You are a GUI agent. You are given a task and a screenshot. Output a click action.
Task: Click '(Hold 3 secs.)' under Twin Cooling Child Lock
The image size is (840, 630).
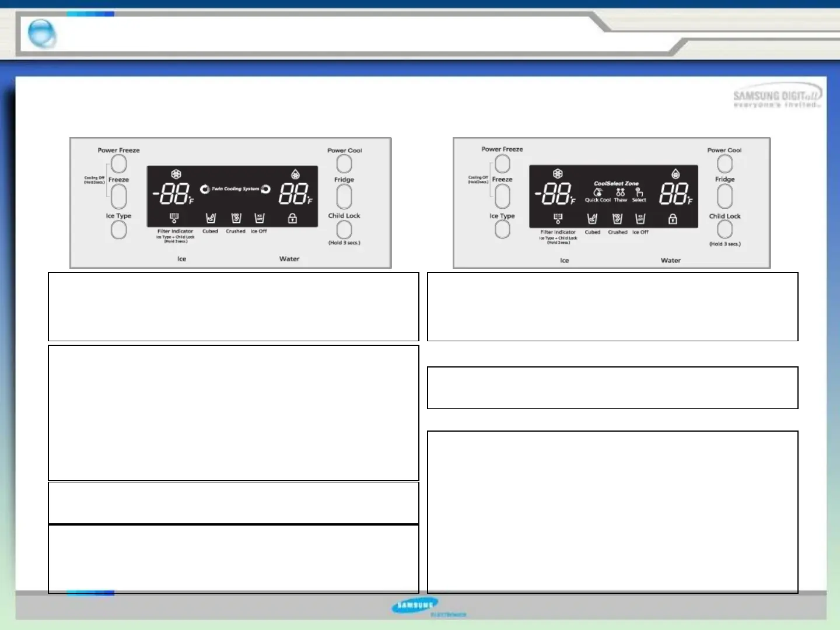(344, 243)
